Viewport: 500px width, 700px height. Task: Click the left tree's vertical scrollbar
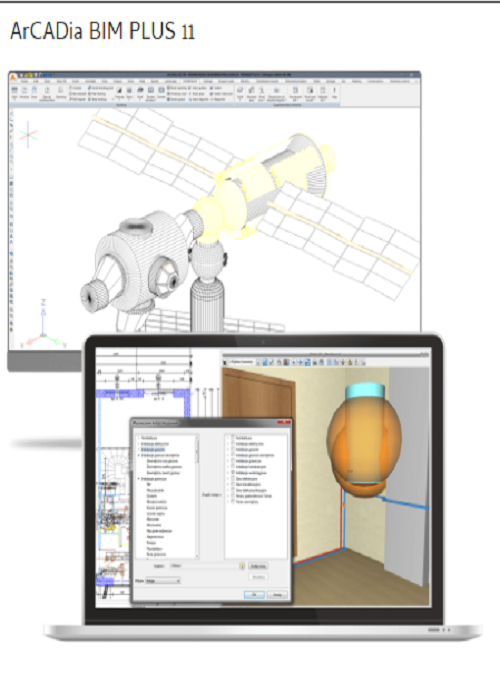click(197, 496)
